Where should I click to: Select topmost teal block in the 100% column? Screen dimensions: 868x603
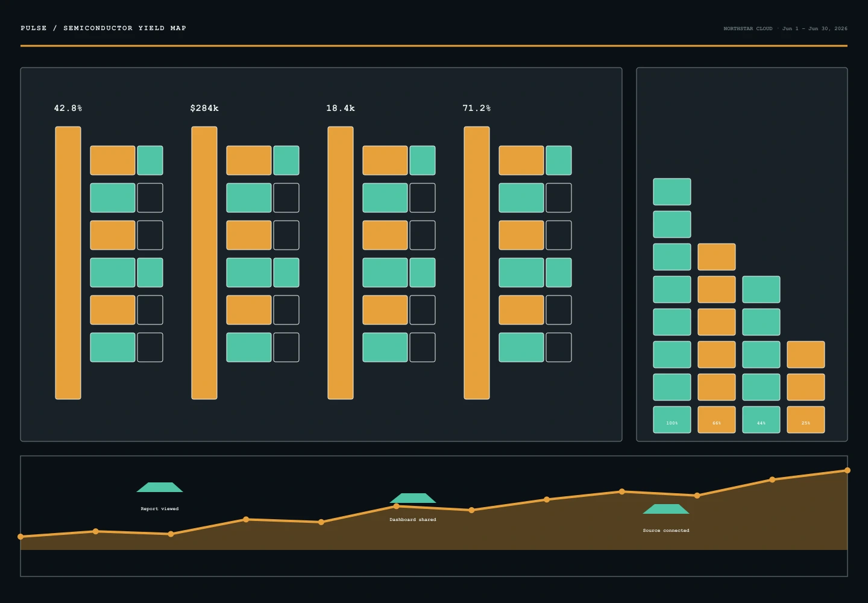672,192
